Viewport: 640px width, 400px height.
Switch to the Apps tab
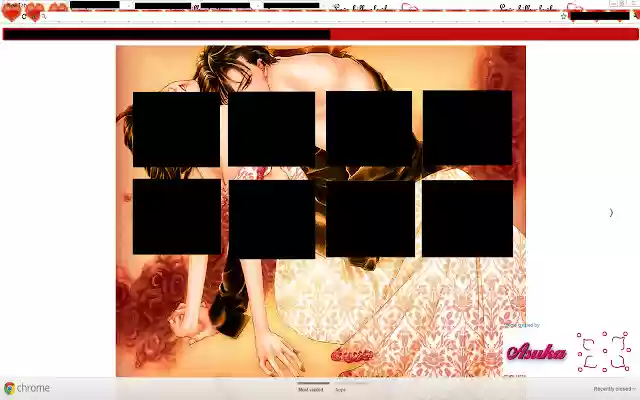click(x=340, y=390)
